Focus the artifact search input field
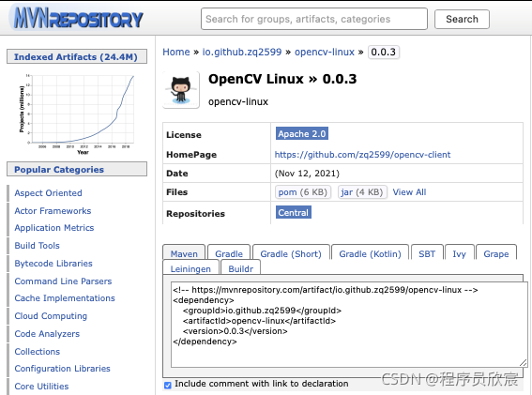Screen dimensions: 532x395 pos(313,19)
